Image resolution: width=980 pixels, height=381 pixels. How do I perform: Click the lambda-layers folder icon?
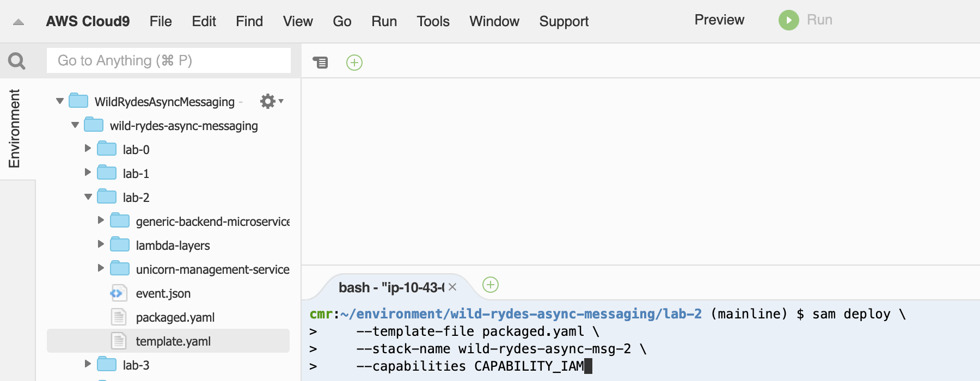tap(120, 244)
